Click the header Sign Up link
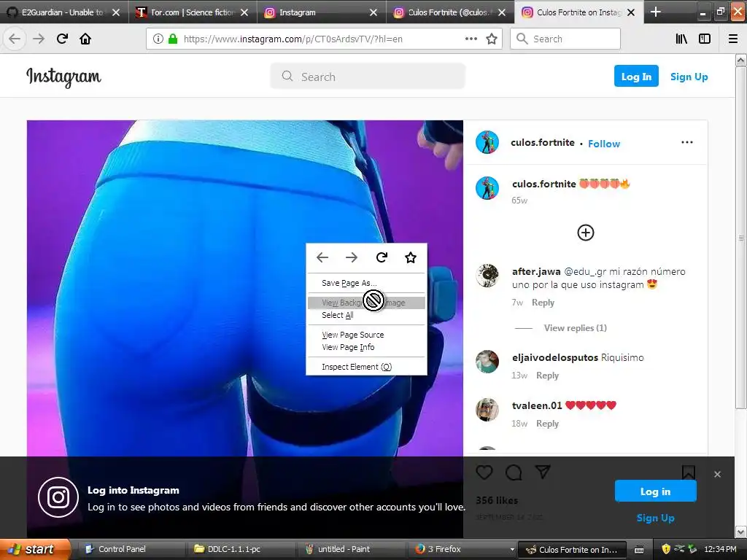 click(x=689, y=77)
